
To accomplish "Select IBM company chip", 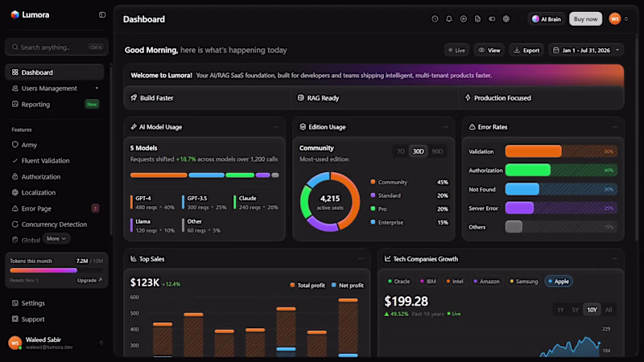I will 428,282.
